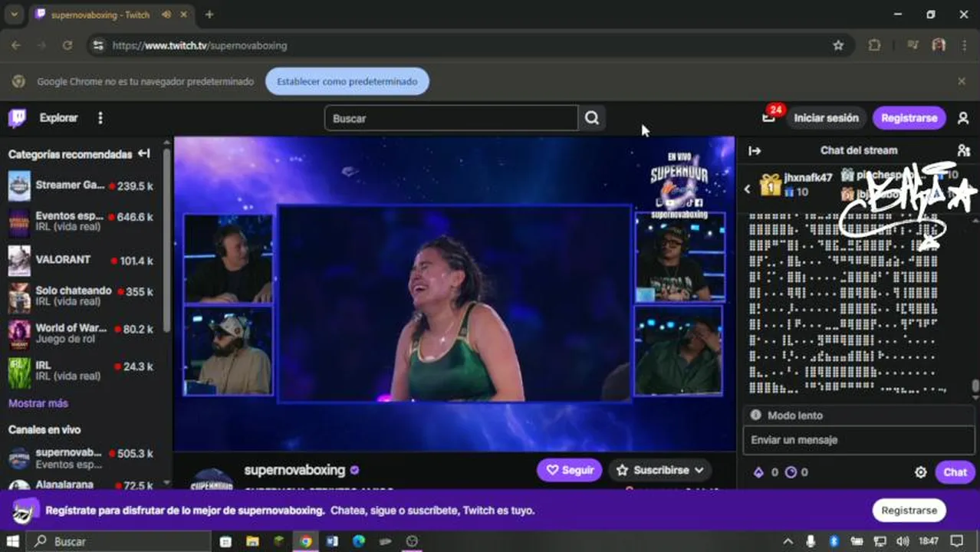980x552 pixels.
Task: Click Establecer como predeterminado button
Action: [347, 81]
